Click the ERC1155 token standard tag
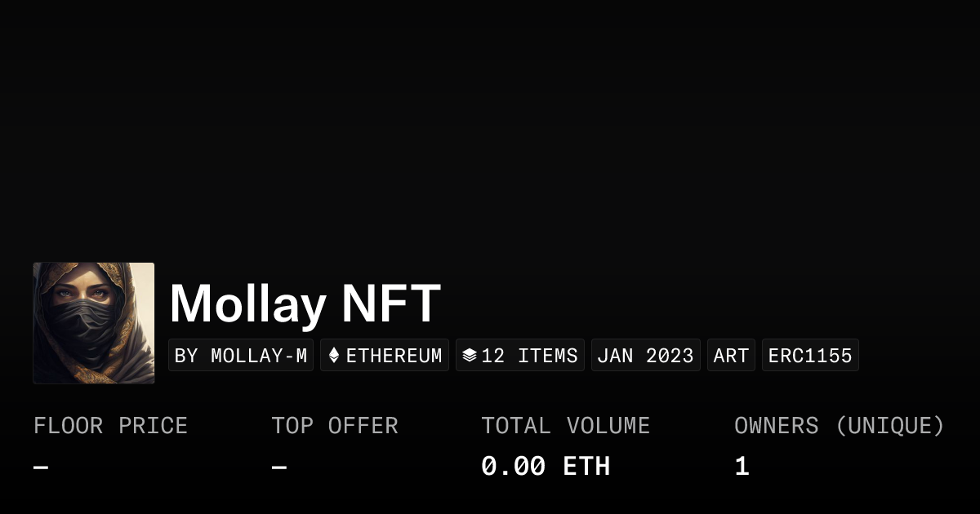Screen dimensions: 980x514 [x=810, y=356]
